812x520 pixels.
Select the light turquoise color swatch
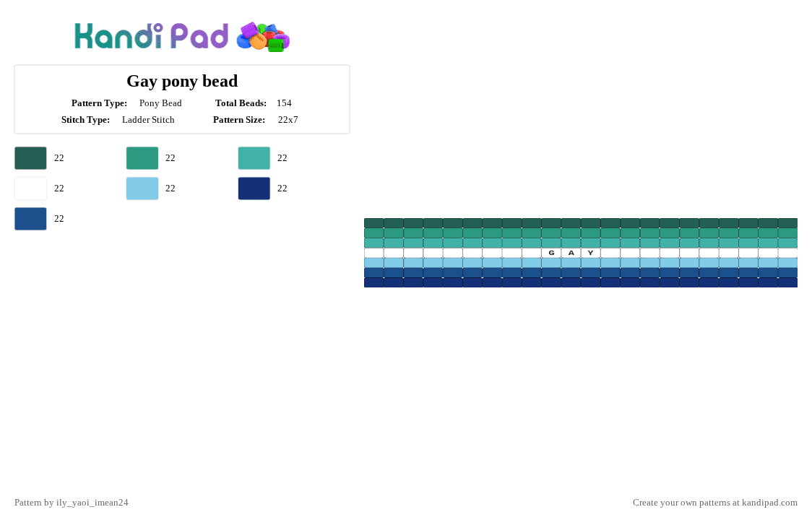point(254,158)
